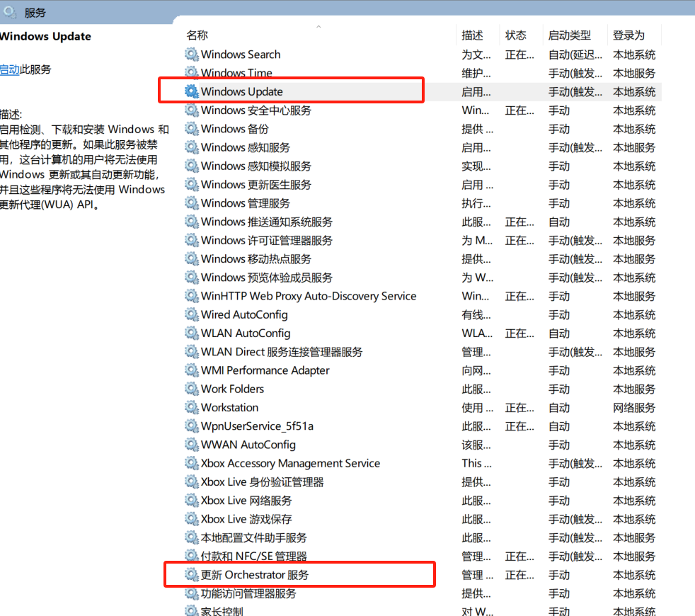
Task: Click the gear icon beside Work Folders
Action: (191, 389)
